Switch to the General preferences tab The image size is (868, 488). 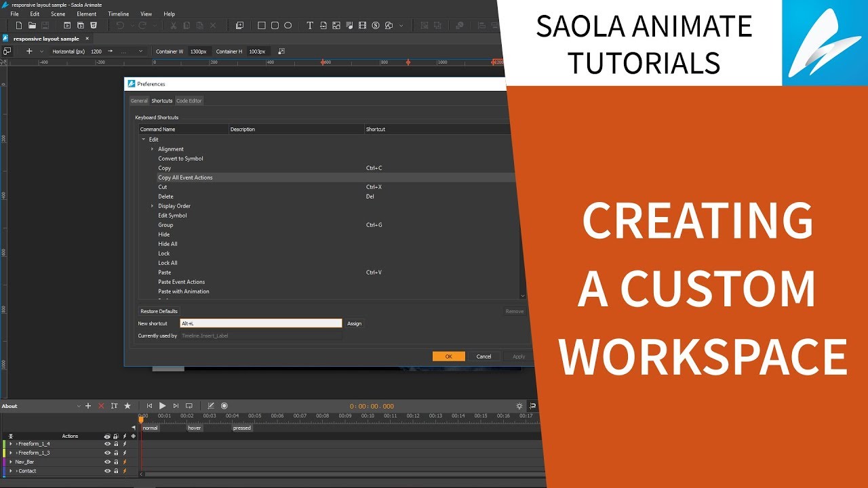pos(139,101)
